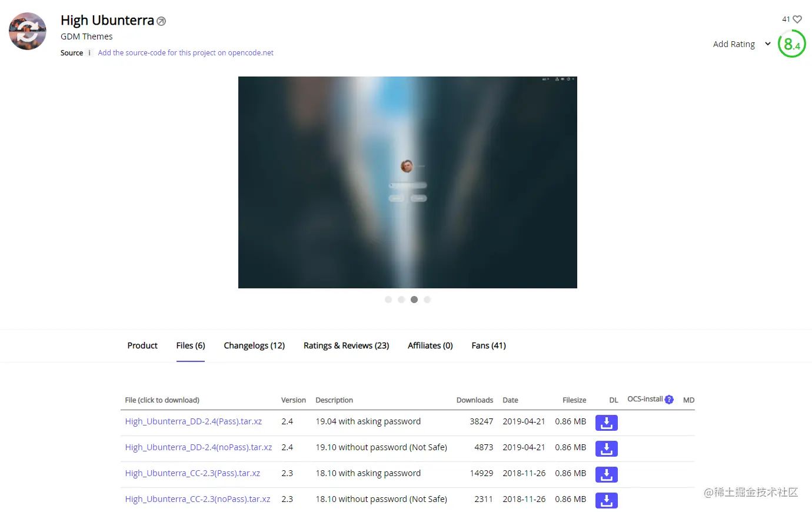Image resolution: width=812 pixels, height=512 pixels.
Task: Click the '18.10 with asking password' description
Action: (368, 473)
